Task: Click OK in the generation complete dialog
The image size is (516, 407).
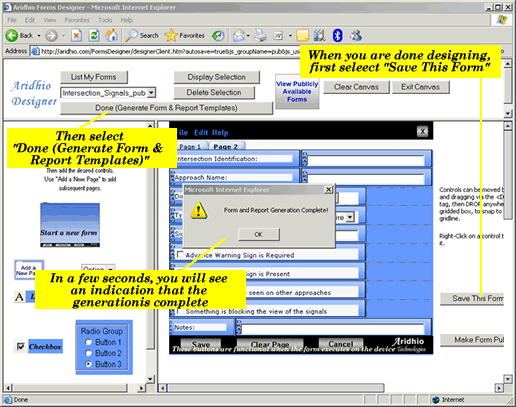Action: pos(259,234)
